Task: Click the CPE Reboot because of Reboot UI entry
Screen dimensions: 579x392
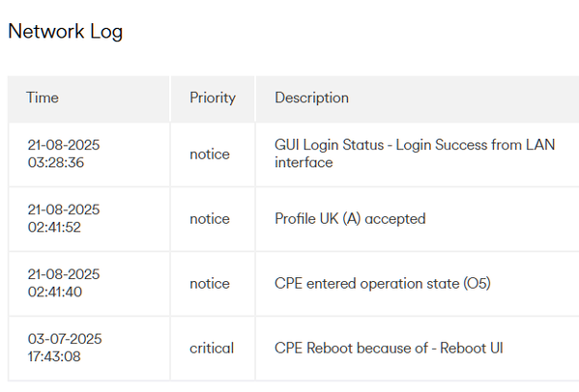Action: pos(389,349)
